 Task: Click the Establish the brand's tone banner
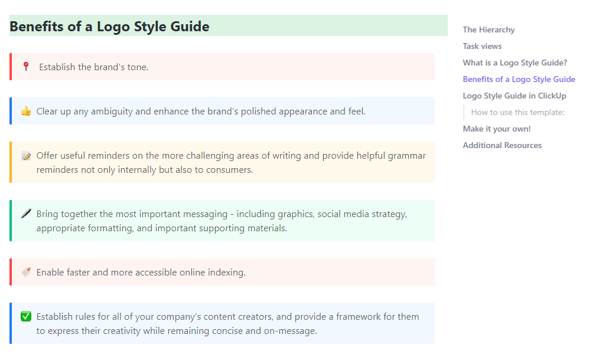click(x=93, y=67)
